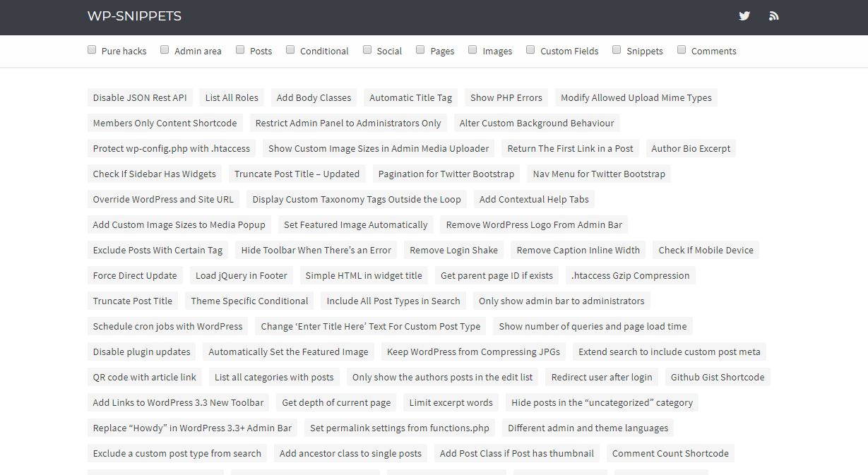This screenshot has width=868, height=475.
Task: Open Set permalink settings from functions.php
Action: tap(400, 428)
